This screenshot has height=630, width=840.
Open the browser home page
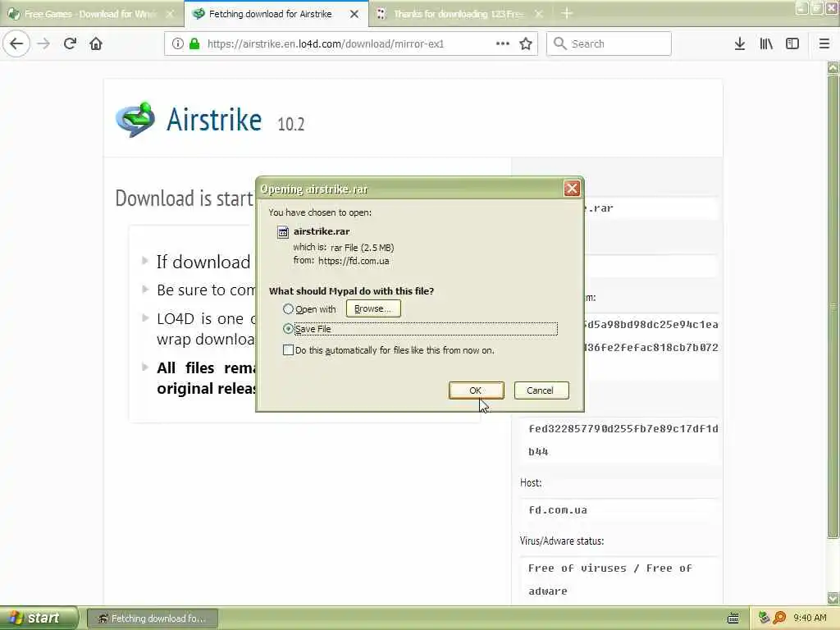click(96, 43)
